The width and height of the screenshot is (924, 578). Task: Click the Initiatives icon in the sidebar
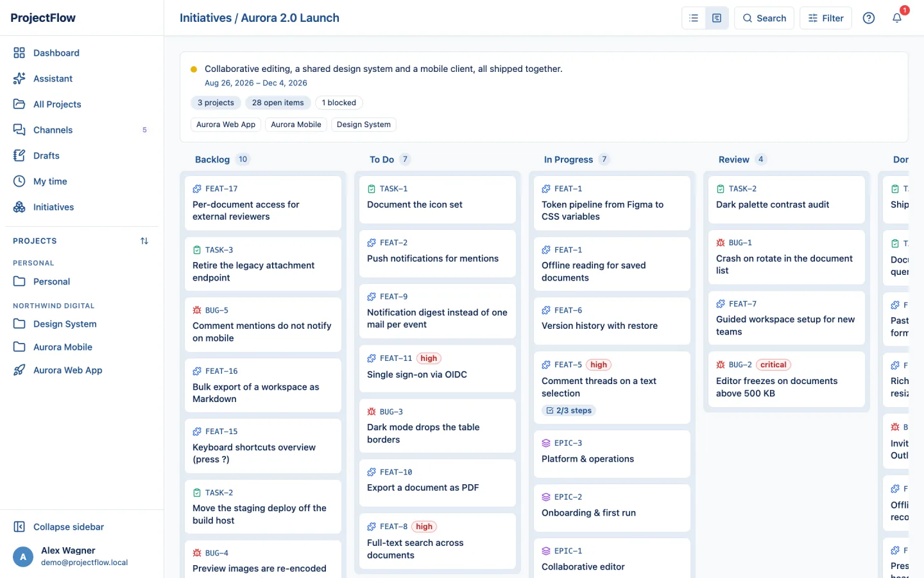coord(19,207)
